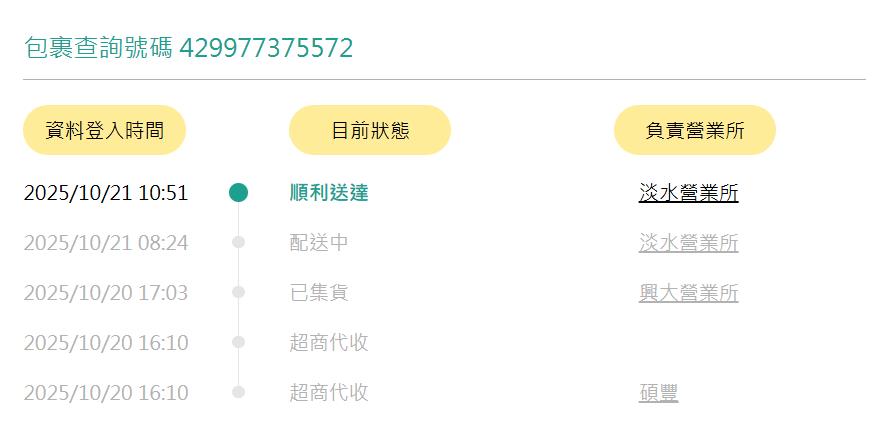Viewport: 893px width, 441px height.
Task: Click the timeline dot in the 碩豐 row
Action: click(238, 392)
